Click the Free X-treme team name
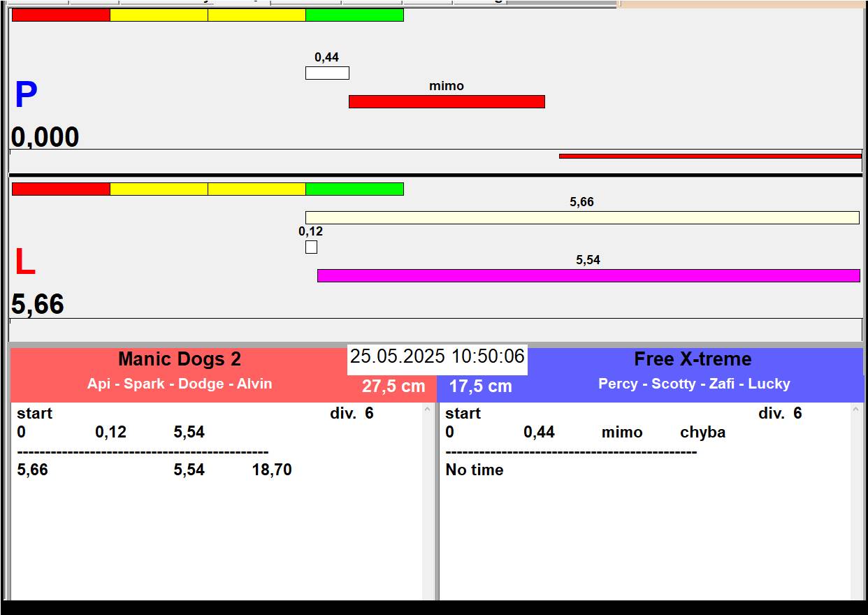The height and width of the screenshot is (615, 868). [693, 359]
